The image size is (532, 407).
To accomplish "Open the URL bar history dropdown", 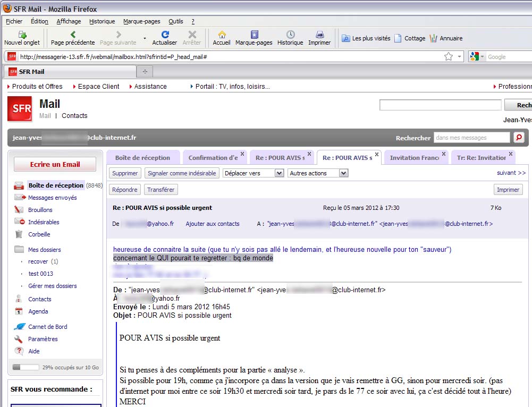I will [459, 57].
